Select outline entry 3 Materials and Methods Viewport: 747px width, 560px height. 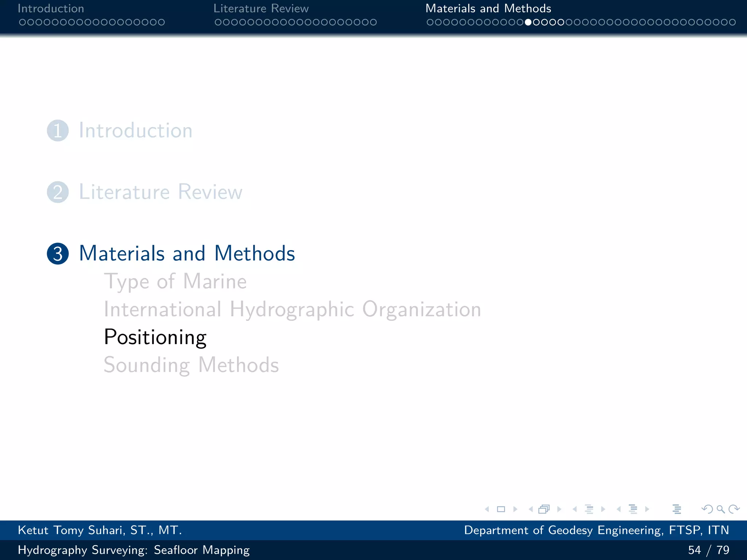pyautogui.click(x=187, y=253)
